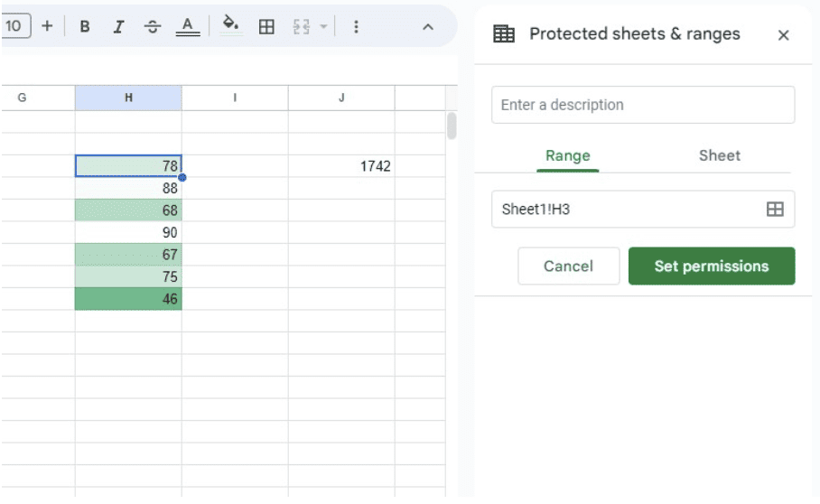Toggle bold formatting
820x504 pixels.
click(85, 27)
